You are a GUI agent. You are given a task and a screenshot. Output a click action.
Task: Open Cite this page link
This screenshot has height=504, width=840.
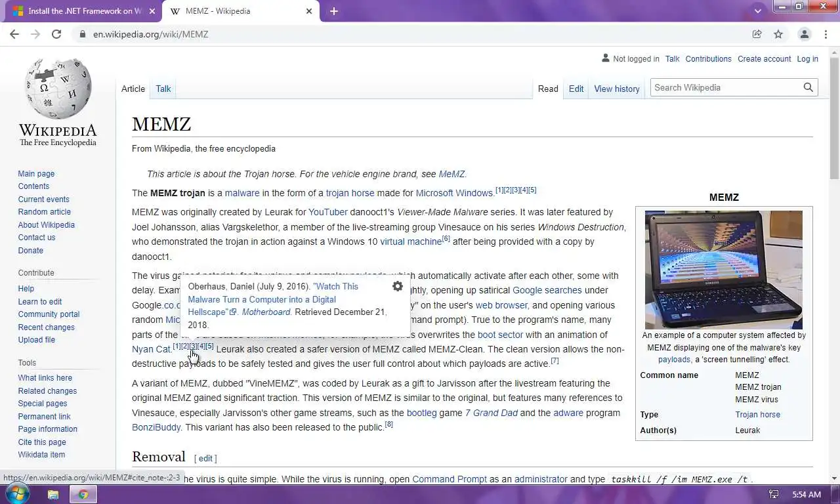[42, 442]
